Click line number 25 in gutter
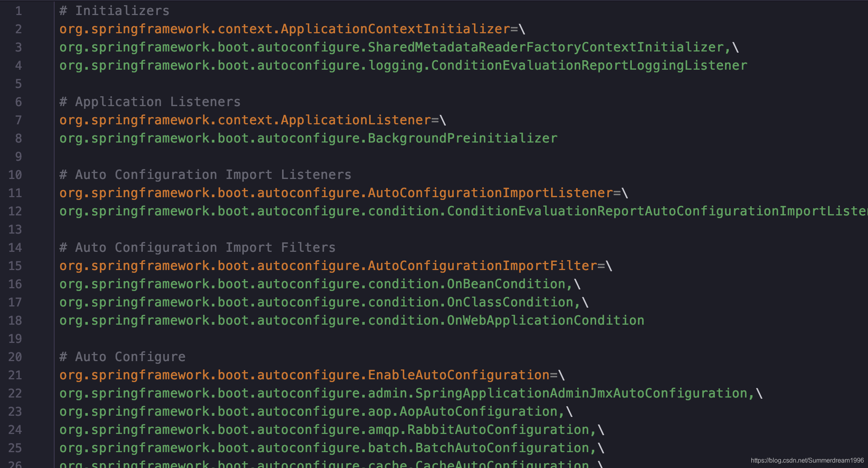 click(x=15, y=448)
